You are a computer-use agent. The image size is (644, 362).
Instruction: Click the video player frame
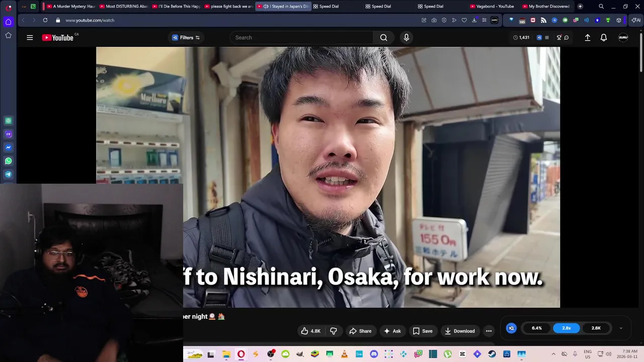328,177
